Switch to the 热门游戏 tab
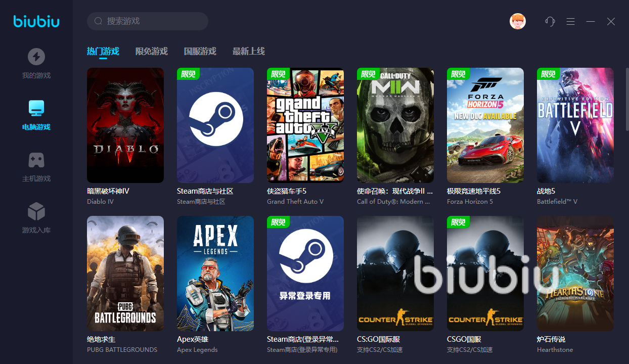This screenshot has height=364, width=629. click(103, 51)
